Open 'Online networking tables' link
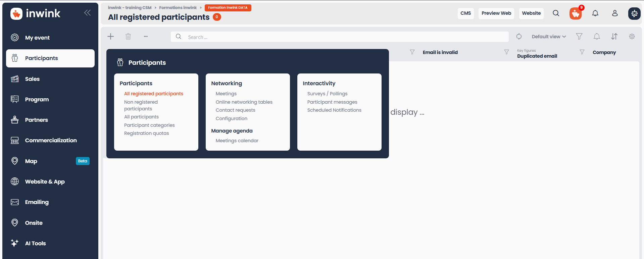 [244, 102]
